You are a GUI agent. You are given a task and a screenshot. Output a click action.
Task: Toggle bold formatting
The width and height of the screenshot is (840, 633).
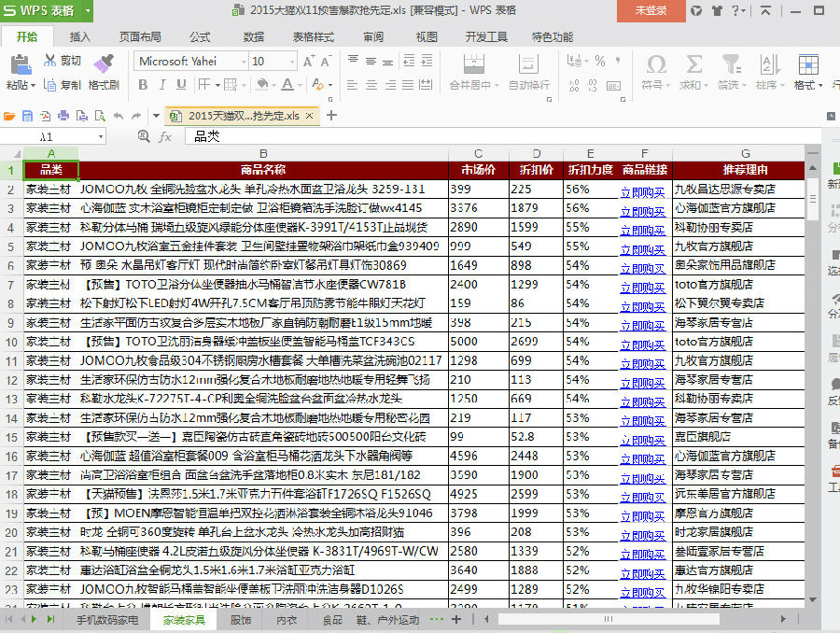click(x=143, y=85)
